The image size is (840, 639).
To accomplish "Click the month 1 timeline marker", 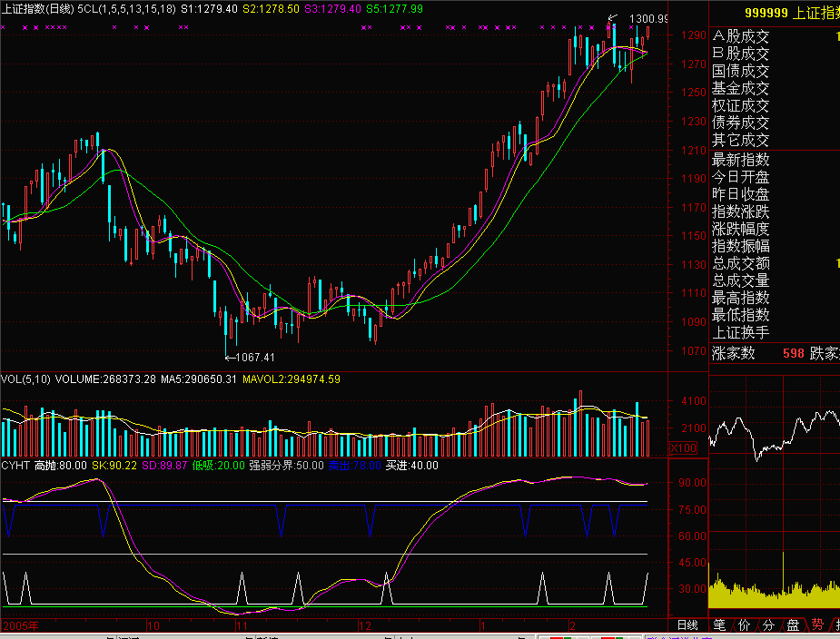I will tap(483, 625).
